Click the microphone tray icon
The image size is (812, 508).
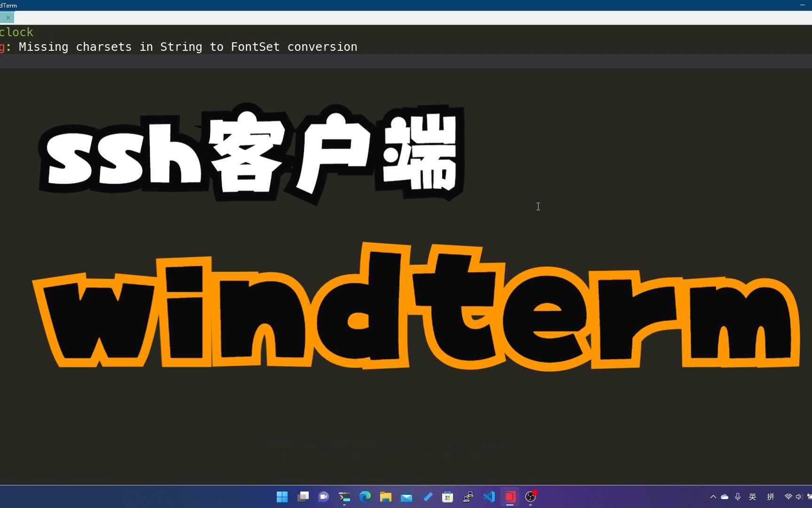click(738, 497)
